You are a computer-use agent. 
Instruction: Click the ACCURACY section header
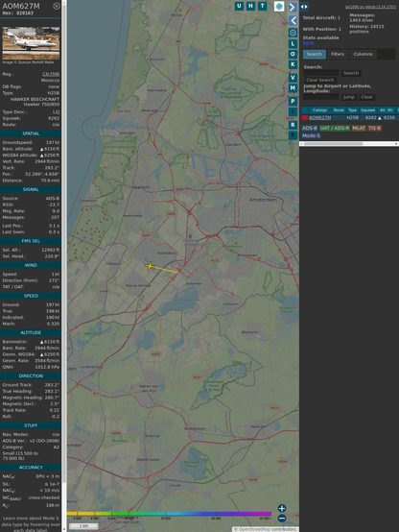pos(31,468)
